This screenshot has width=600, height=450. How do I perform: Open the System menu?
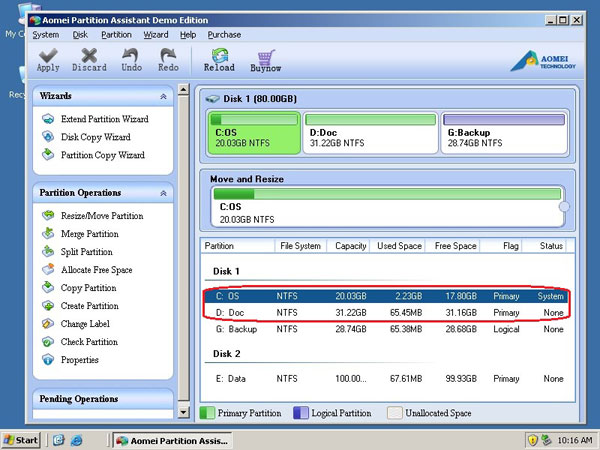pos(46,35)
